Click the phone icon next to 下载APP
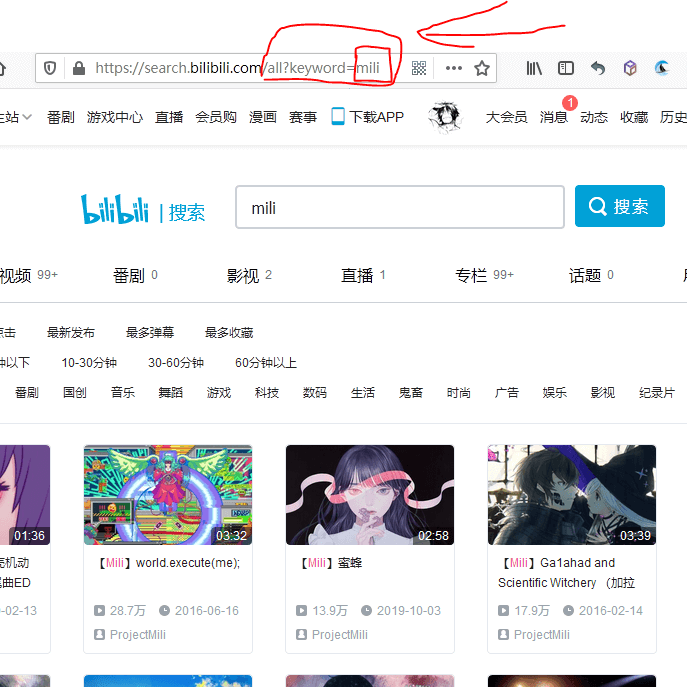The width and height of the screenshot is (687, 687). click(x=338, y=117)
